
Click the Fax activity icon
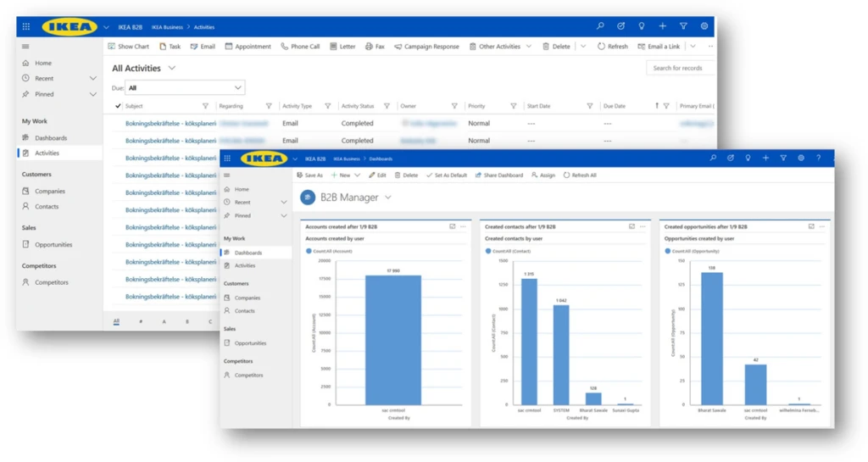(x=369, y=47)
